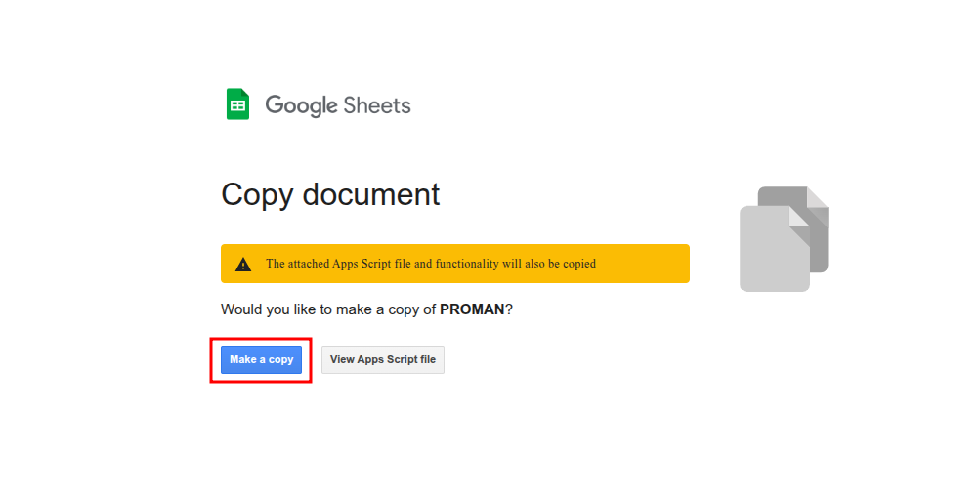Click the green Google Sheets icon
This screenshot has width=980, height=494.
[237, 104]
